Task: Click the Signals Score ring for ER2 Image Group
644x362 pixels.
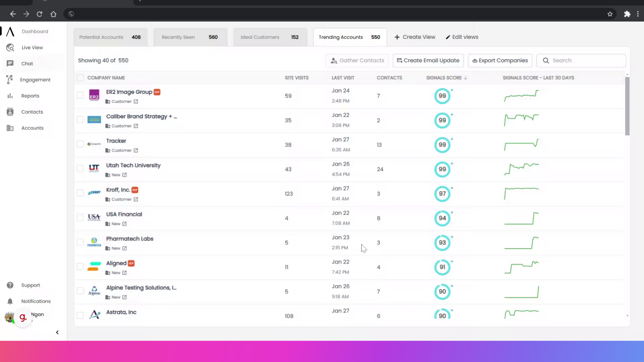Action: 443,96
